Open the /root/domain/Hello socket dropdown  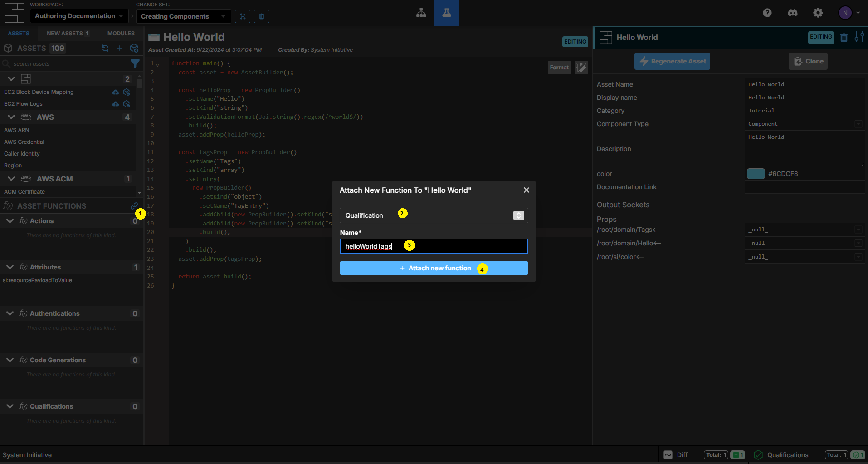pos(805,243)
